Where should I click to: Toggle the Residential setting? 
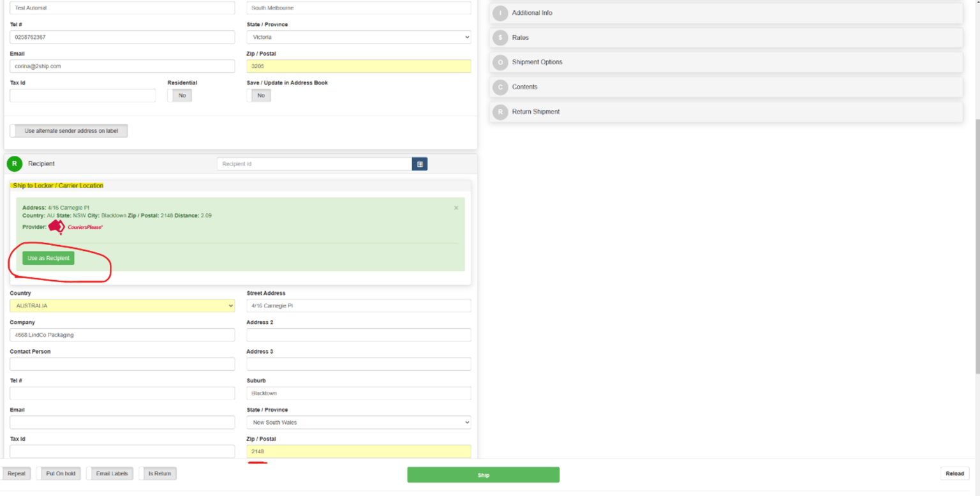181,95
